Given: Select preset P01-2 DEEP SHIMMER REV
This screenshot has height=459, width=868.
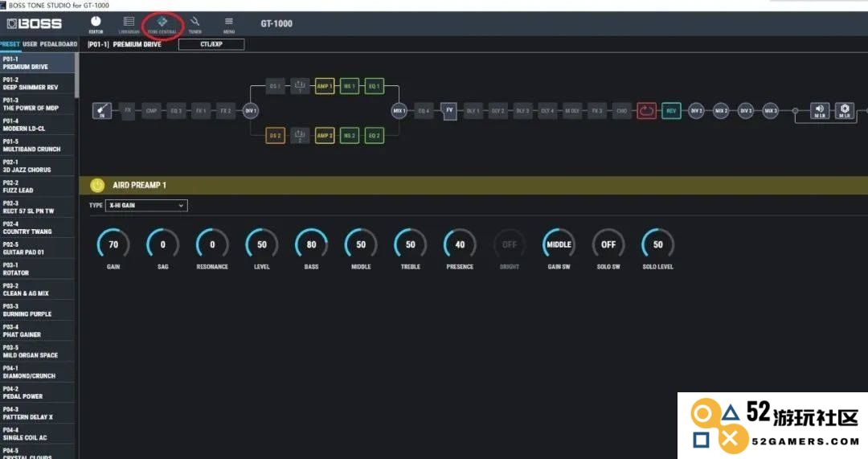Looking at the screenshot, I should (x=37, y=84).
